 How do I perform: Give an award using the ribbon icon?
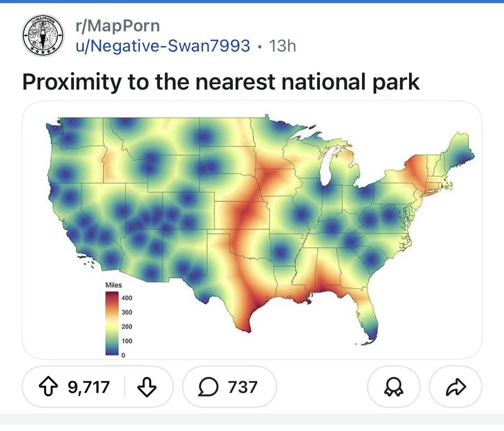393,386
